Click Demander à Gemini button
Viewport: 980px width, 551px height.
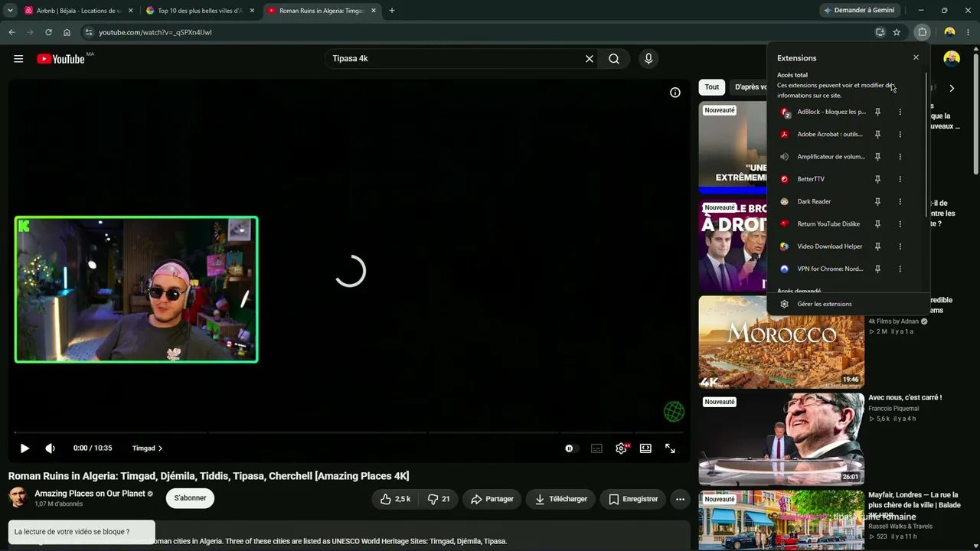pyautogui.click(x=859, y=11)
